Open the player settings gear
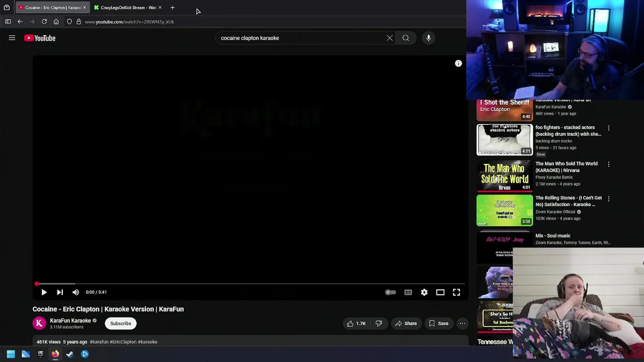 point(424,292)
